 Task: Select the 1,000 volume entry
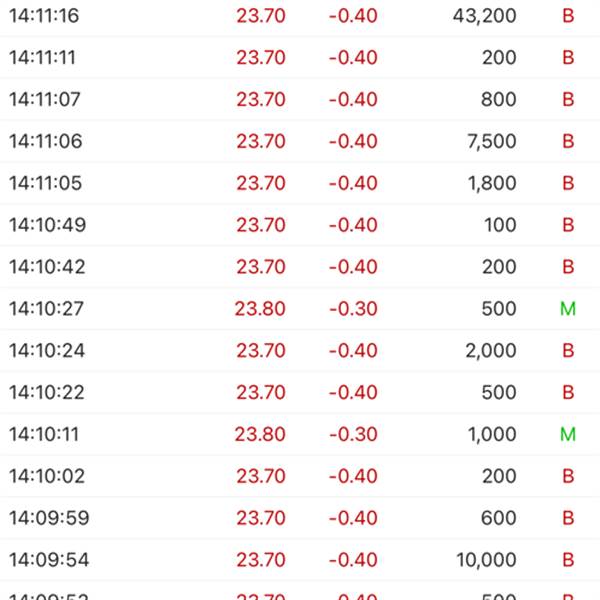point(492,434)
